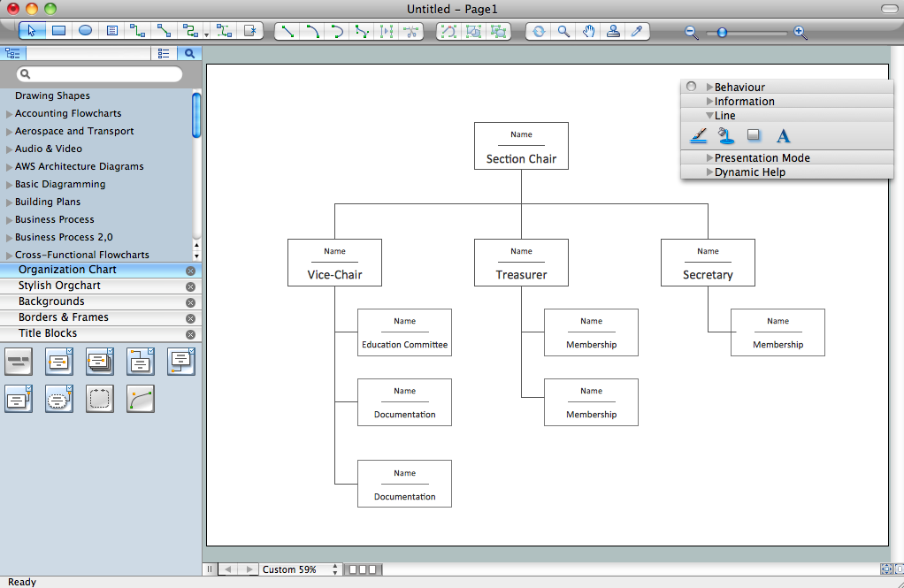Expand Accounting Flowcharts category
The height and width of the screenshot is (588, 904).
9,114
